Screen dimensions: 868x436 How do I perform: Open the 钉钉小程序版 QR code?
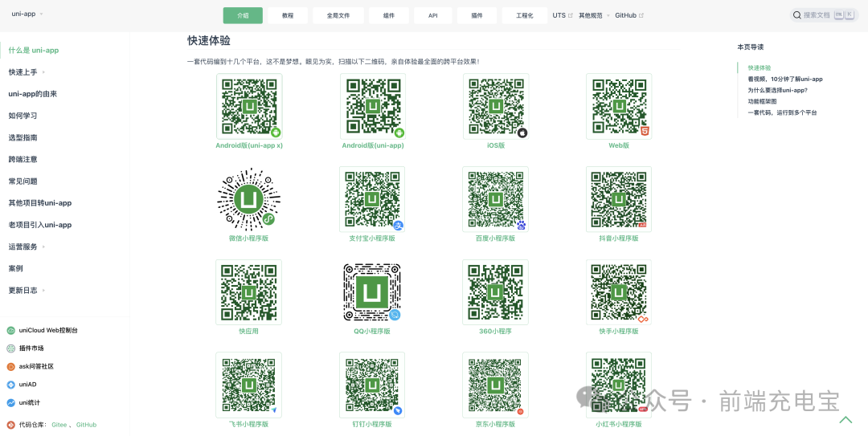[x=373, y=385]
